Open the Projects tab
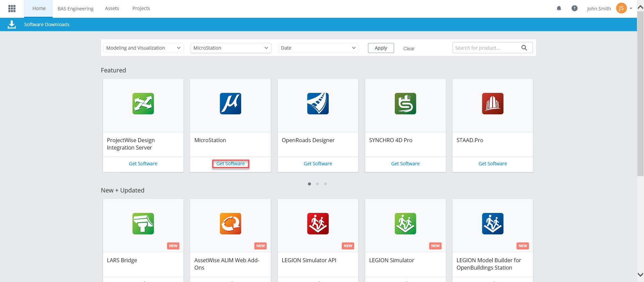The image size is (644, 282). click(141, 8)
